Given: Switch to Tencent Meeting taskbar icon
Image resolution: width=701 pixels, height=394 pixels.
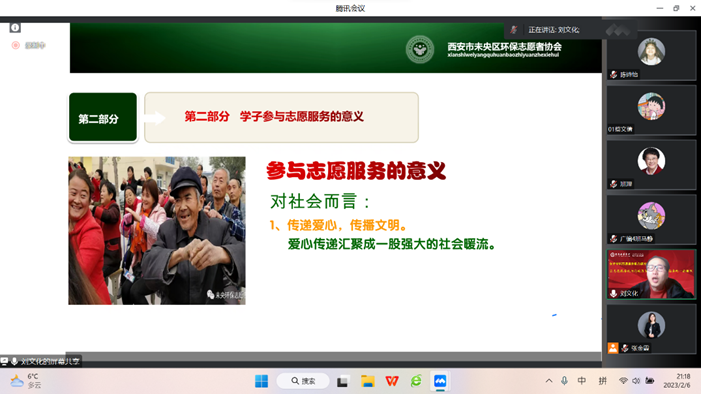Looking at the screenshot, I should pyautogui.click(x=440, y=381).
